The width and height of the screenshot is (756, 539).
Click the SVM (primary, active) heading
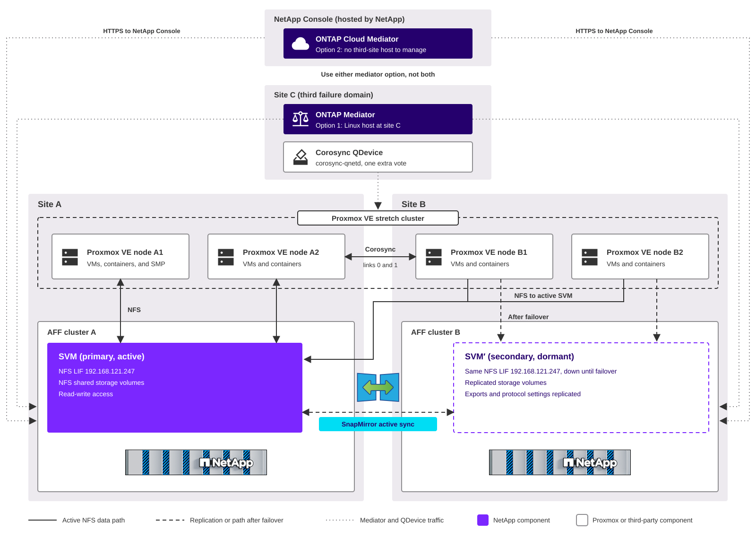102,356
